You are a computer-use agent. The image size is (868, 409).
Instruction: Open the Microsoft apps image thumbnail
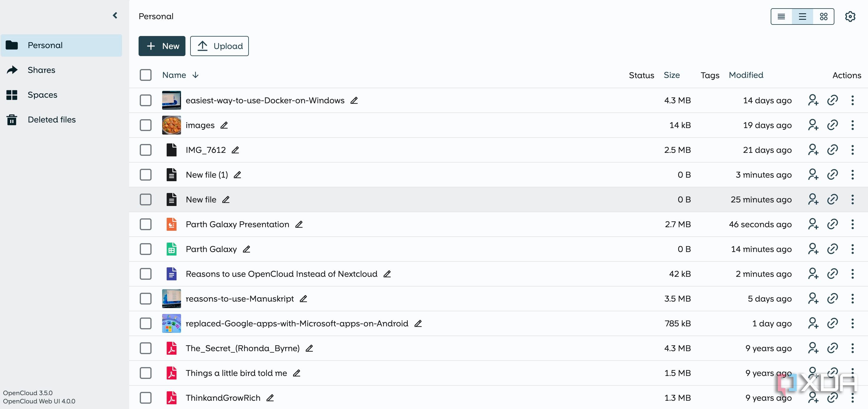tap(171, 323)
